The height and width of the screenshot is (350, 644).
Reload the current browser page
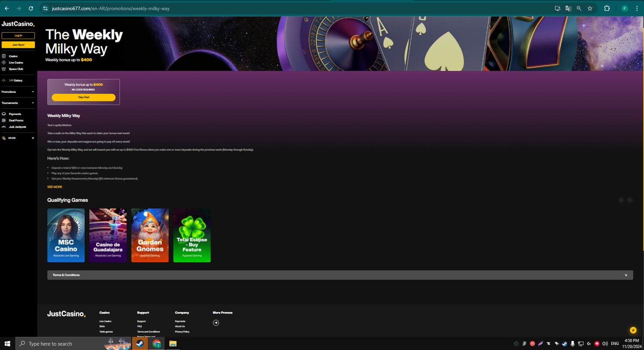click(31, 8)
